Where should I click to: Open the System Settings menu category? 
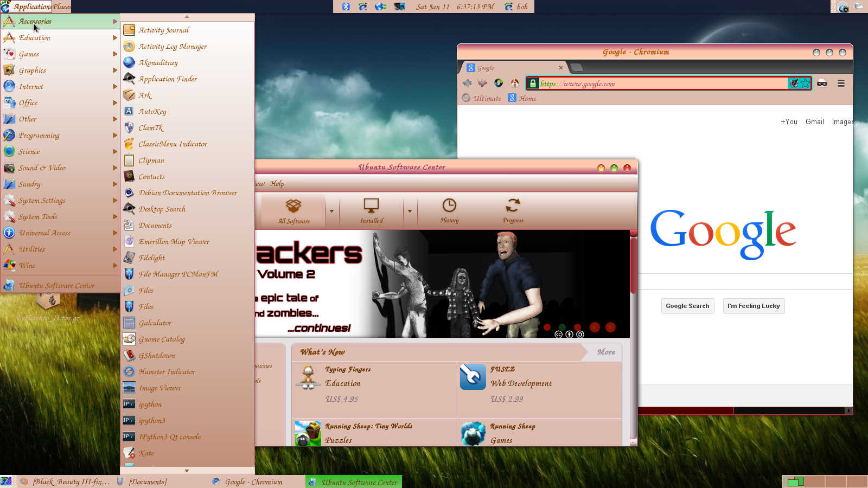coord(60,201)
